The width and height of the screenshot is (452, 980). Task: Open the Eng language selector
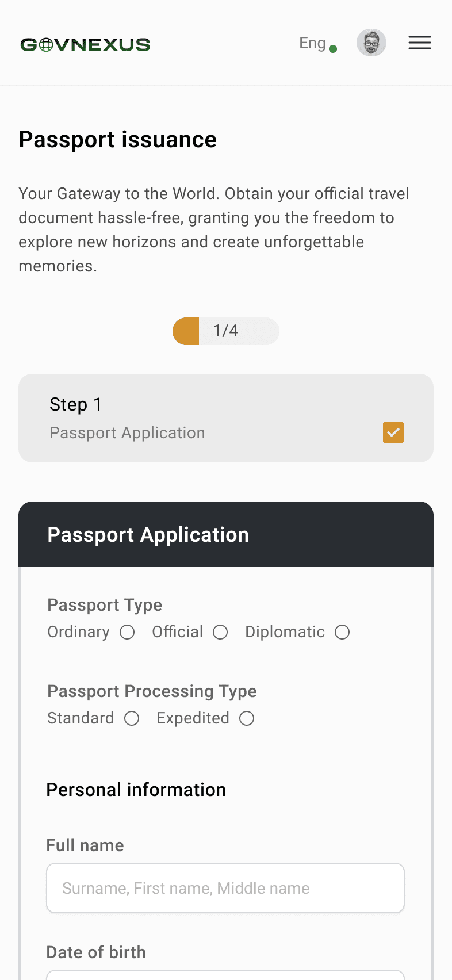312,43
